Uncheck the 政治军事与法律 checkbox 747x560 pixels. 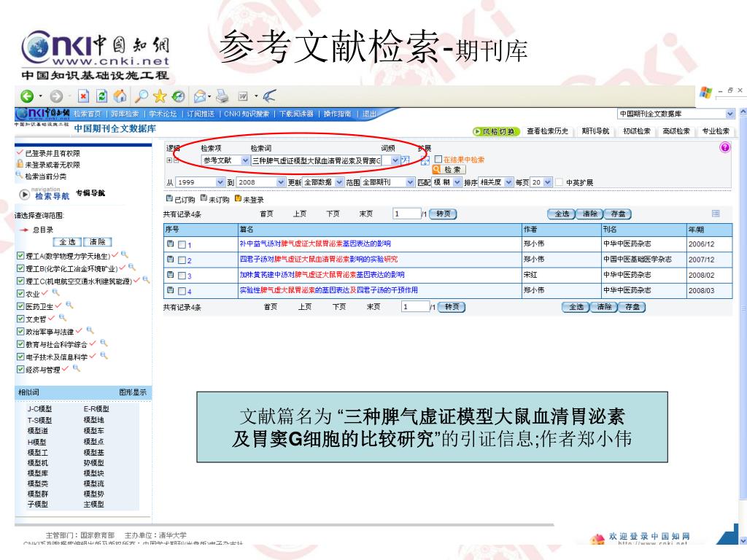[x=20, y=332]
